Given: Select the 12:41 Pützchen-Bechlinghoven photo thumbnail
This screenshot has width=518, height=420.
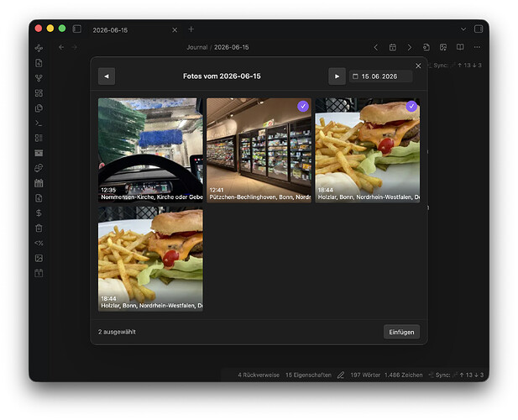Looking at the screenshot, I should [x=259, y=150].
